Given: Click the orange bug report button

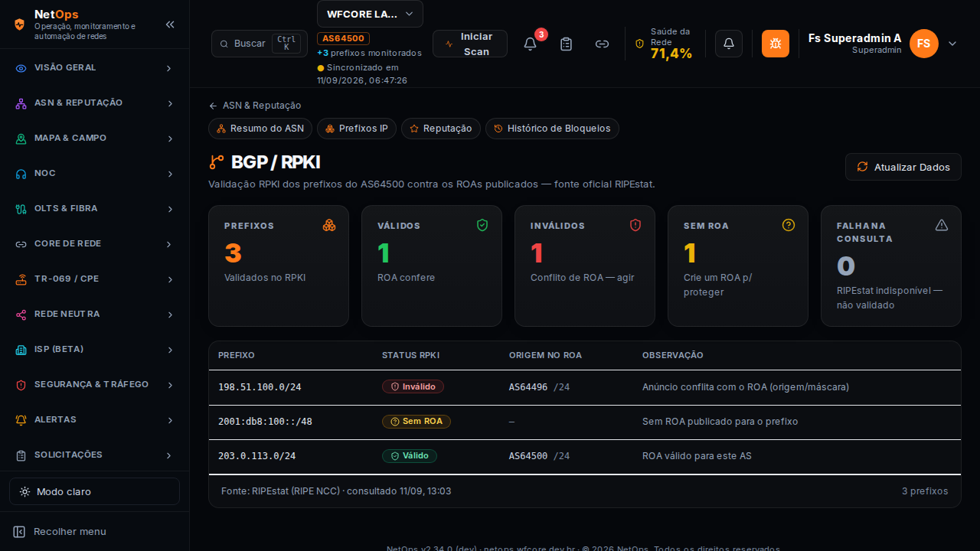Looking at the screenshot, I should (776, 44).
